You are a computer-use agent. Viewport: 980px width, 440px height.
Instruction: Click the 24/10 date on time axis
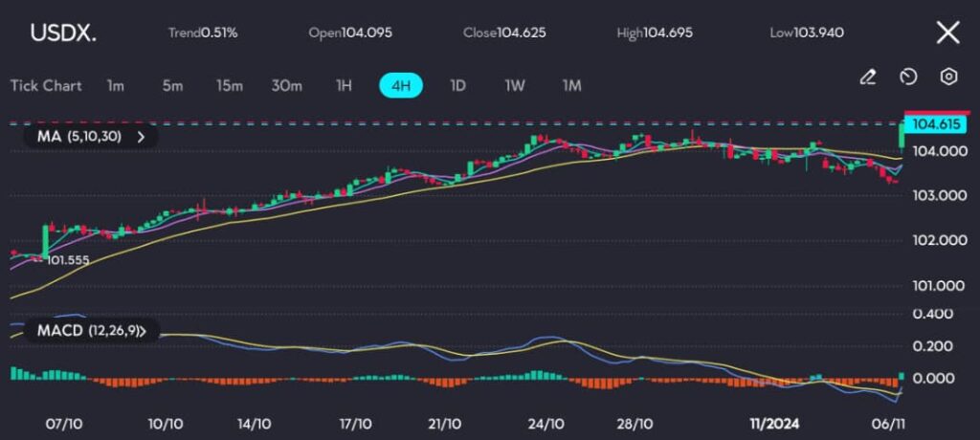pyautogui.click(x=546, y=423)
